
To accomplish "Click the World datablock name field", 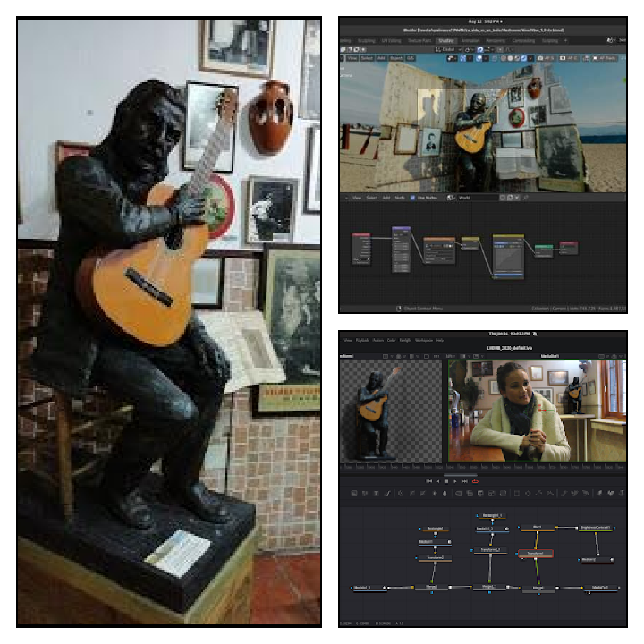I will point(477,198).
